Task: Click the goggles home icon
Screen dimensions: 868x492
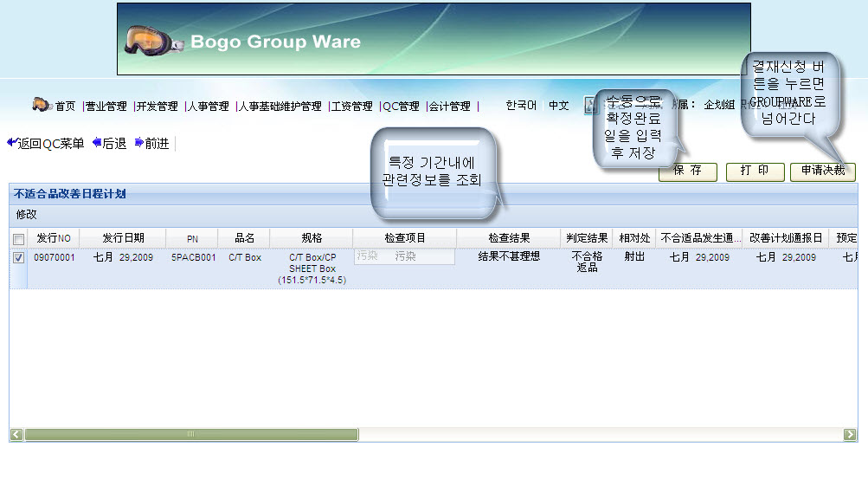Action: tap(41, 104)
